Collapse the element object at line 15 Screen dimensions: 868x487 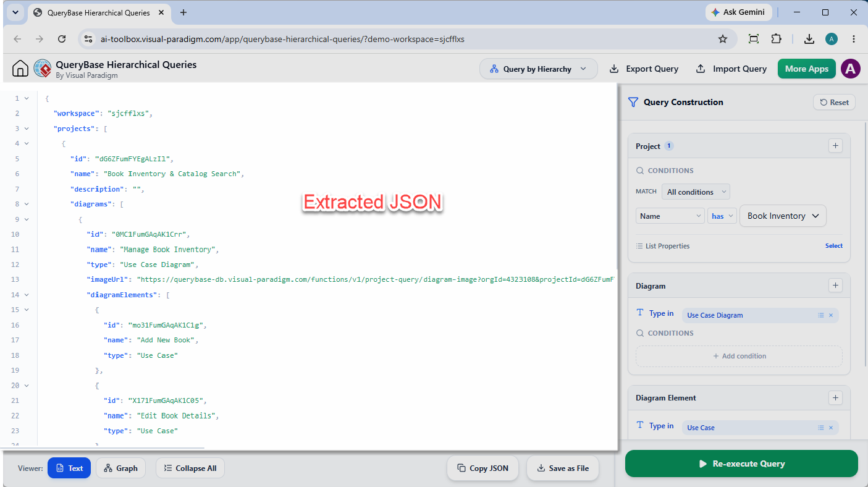click(x=27, y=310)
